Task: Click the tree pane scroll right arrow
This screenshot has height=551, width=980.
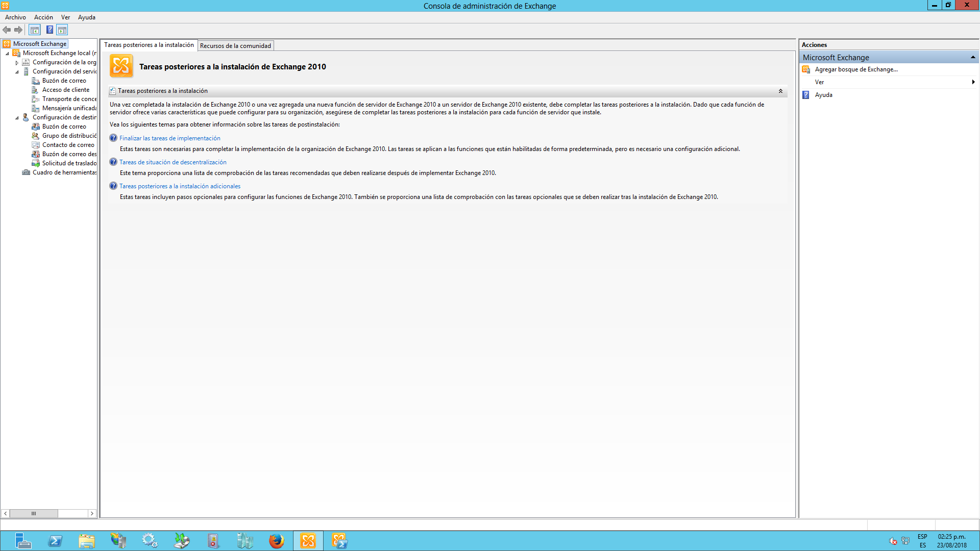Action: pyautogui.click(x=92, y=513)
